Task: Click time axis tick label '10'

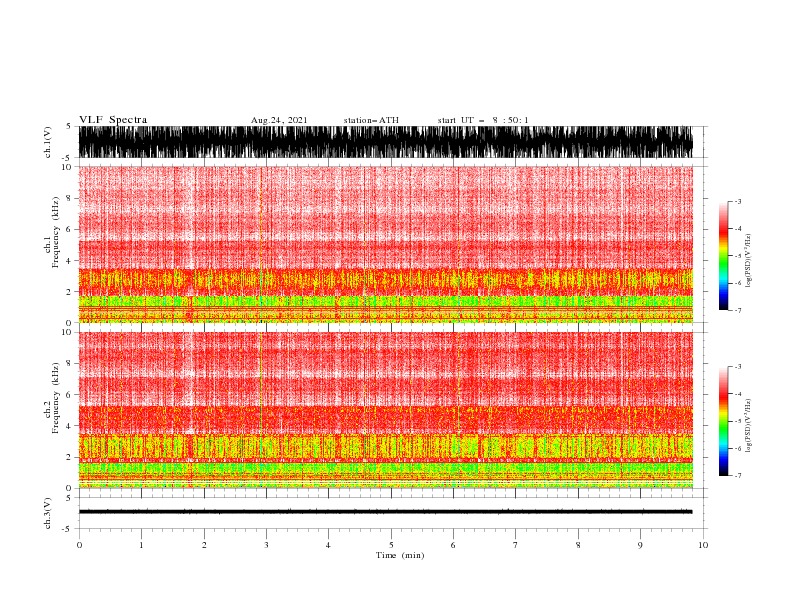Action: (703, 545)
